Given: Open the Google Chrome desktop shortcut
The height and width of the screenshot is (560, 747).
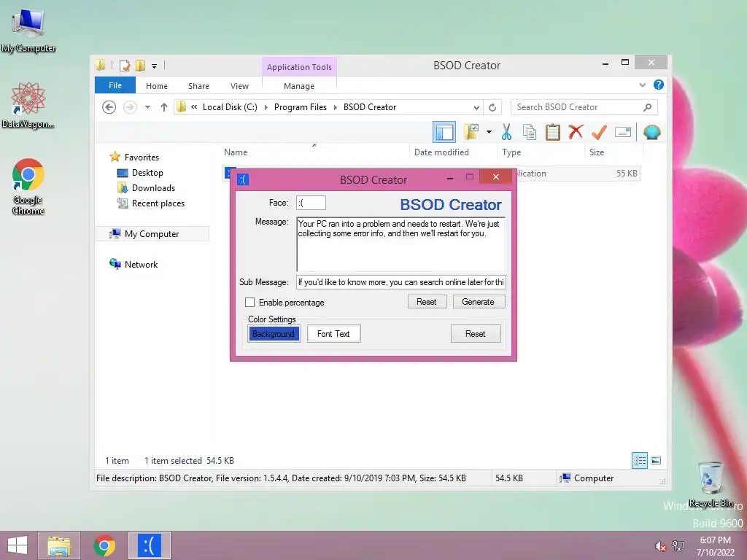Looking at the screenshot, I should [x=28, y=186].
